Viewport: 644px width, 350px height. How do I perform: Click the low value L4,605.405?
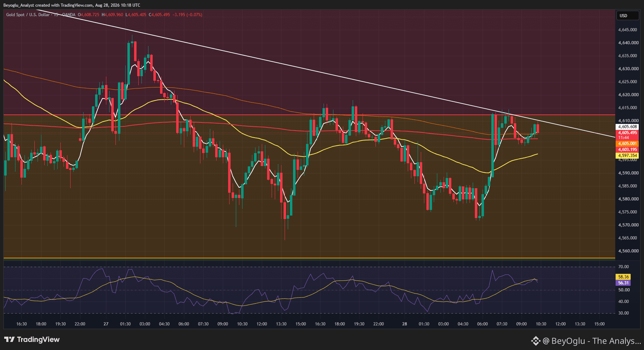[x=136, y=15]
